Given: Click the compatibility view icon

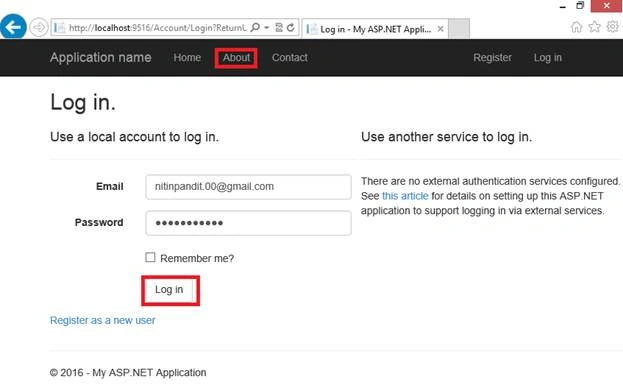Looking at the screenshot, I should (x=279, y=27).
